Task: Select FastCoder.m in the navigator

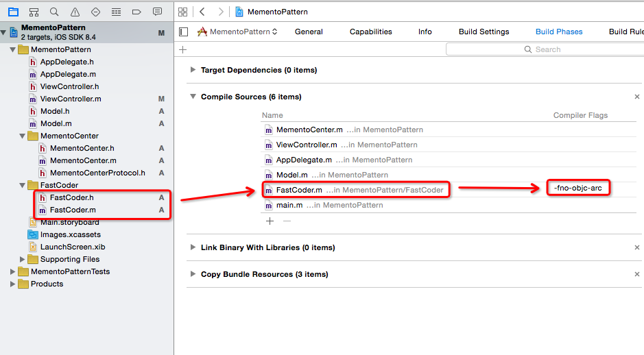Action: (x=73, y=210)
